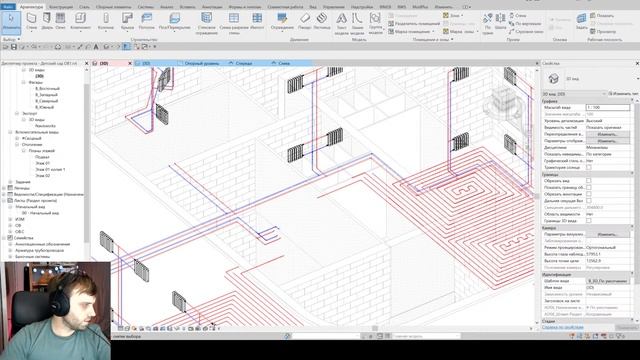Toggle Crop view (Обрезать вид) checkbox
This screenshot has width=640, height=360.
589,180
